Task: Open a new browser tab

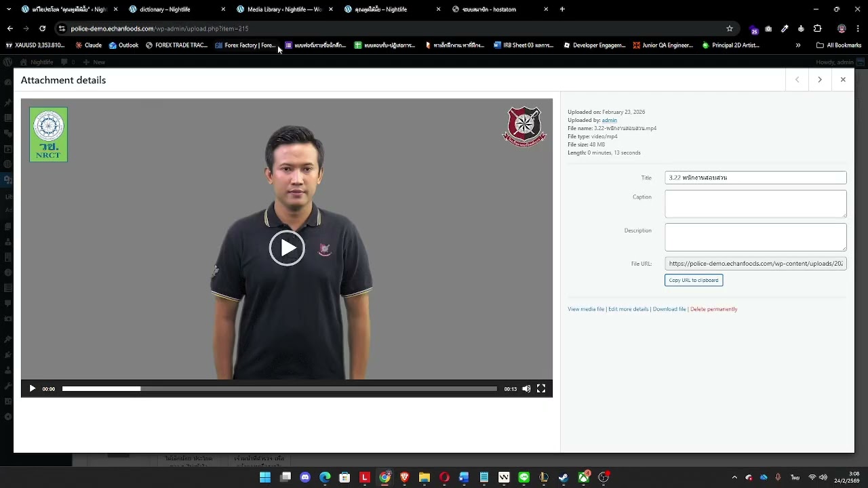Action: [562, 9]
